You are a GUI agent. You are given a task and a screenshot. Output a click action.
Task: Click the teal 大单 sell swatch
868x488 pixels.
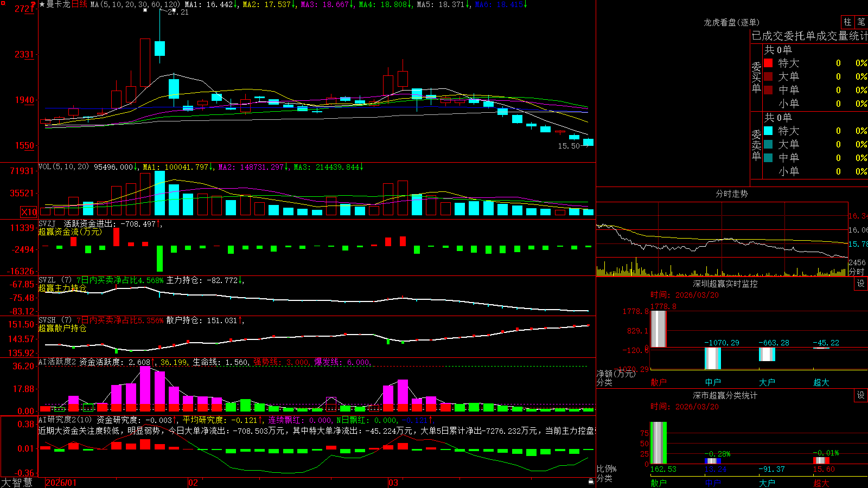tap(768, 144)
